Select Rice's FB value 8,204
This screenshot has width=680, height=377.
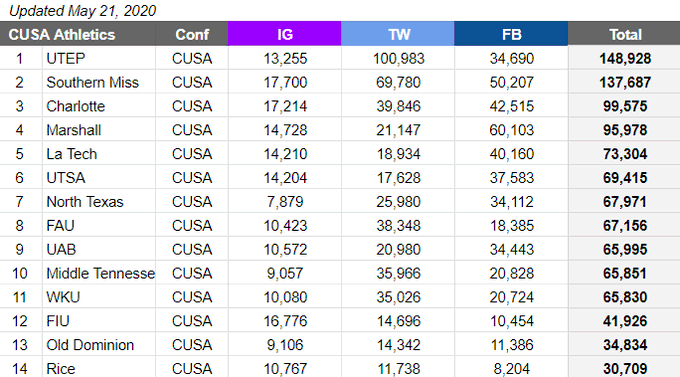[511, 368]
